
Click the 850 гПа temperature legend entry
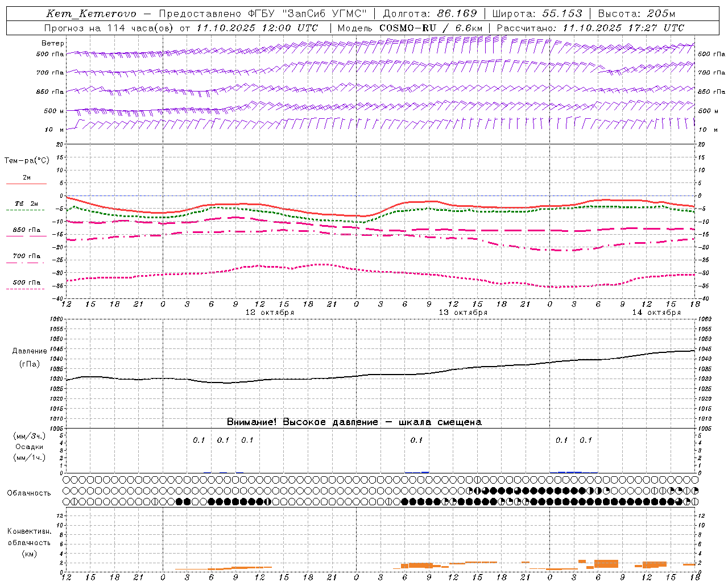26,230
